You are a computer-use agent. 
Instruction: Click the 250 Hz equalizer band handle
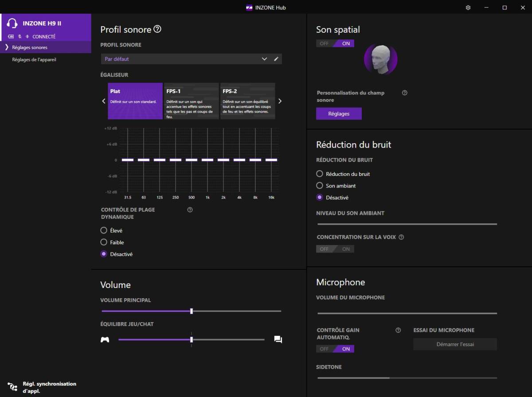[x=176, y=160]
